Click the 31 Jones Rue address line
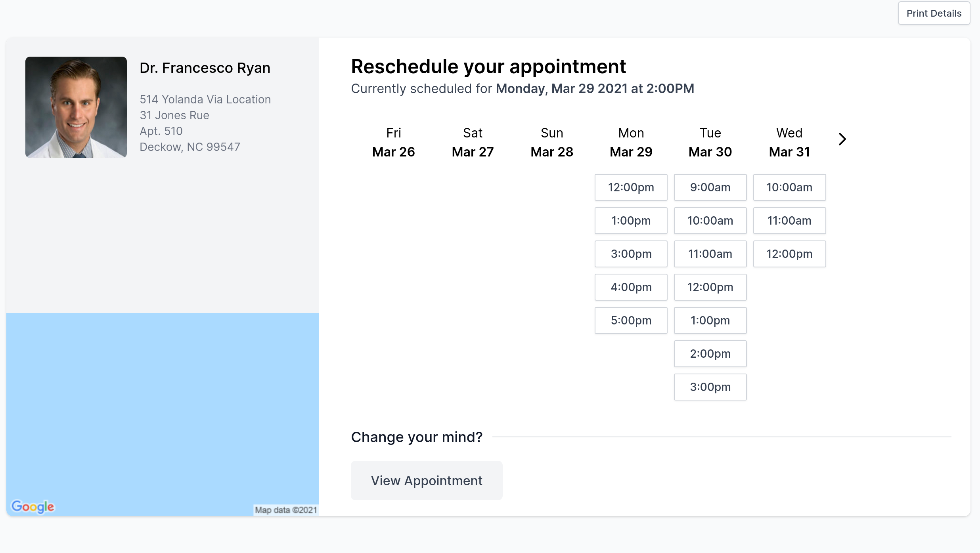 tap(174, 115)
